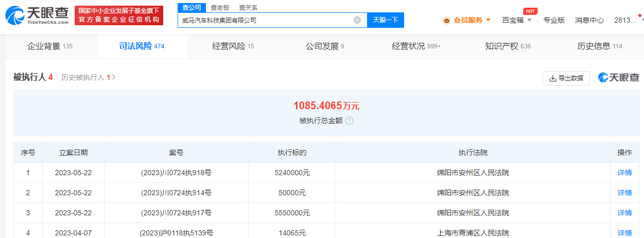The image size is (644, 238).
Task: Open the 经营状况 tab
Action: [416, 46]
